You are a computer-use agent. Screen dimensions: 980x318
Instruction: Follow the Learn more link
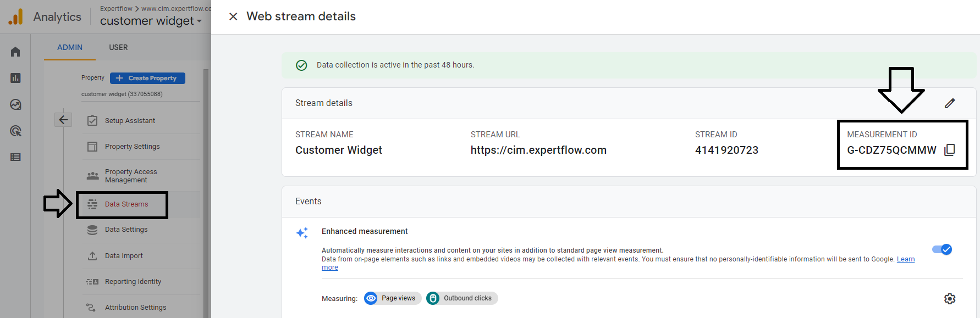905,259
